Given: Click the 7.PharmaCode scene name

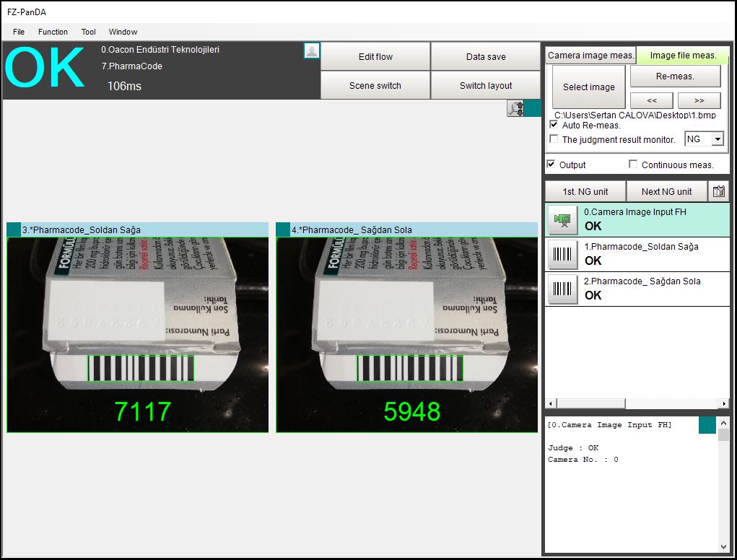Looking at the screenshot, I should [x=132, y=66].
